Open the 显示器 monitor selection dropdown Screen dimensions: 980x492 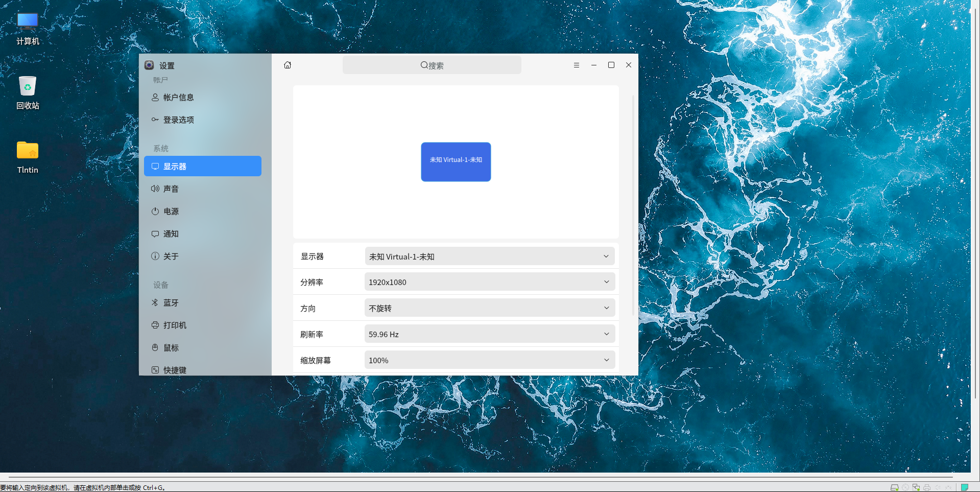(x=490, y=256)
